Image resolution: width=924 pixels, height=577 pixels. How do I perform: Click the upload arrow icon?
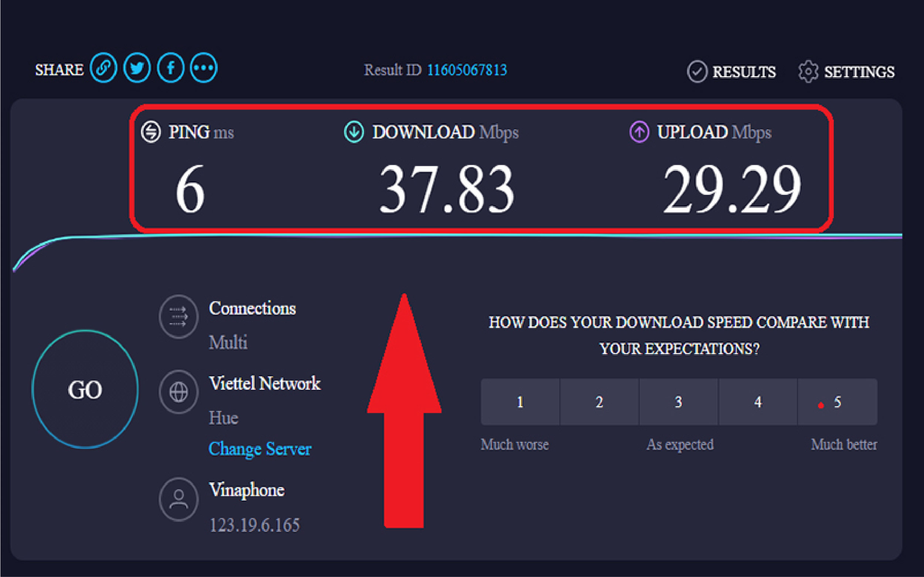click(639, 132)
